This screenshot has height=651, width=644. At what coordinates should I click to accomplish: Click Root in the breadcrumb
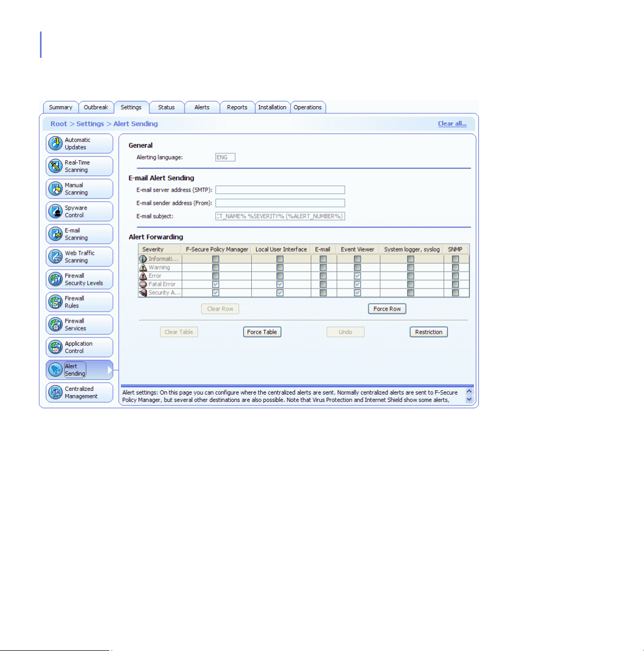(59, 124)
